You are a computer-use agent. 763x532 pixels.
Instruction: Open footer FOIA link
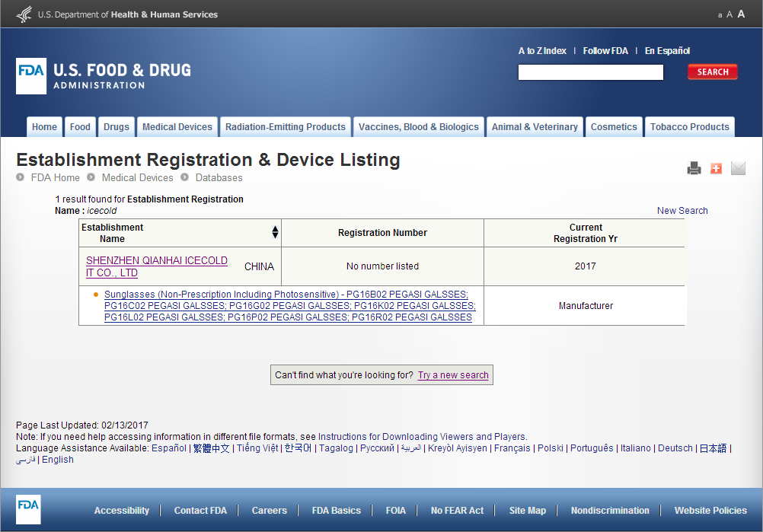click(x=396, y=511)
